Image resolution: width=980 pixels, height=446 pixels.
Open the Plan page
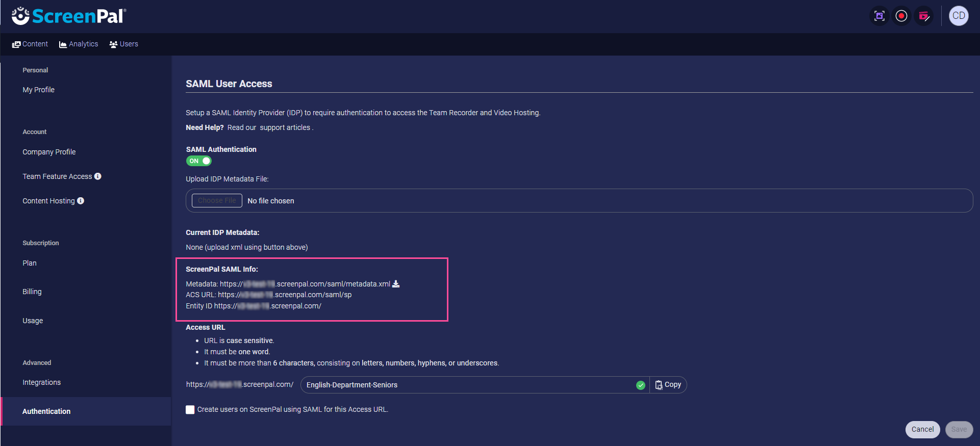click(x=30, y=263)
